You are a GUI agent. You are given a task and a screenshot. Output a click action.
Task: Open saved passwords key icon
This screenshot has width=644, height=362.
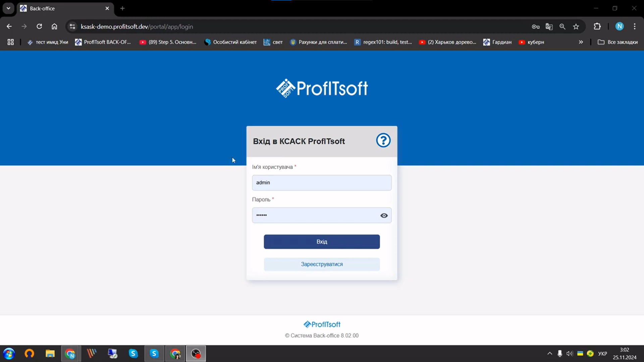click(536, 26)
